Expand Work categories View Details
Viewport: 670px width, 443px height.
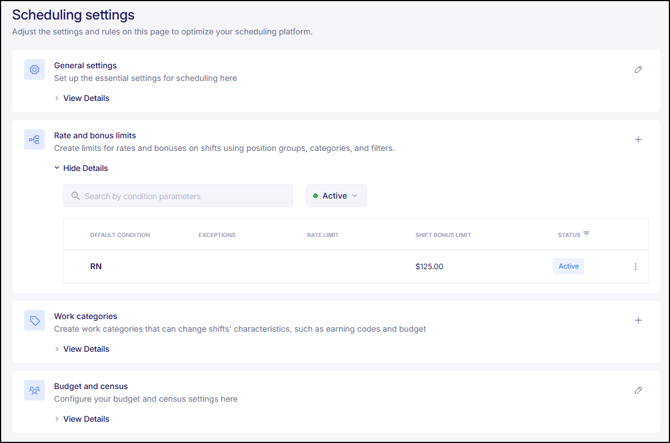[82, 349]
